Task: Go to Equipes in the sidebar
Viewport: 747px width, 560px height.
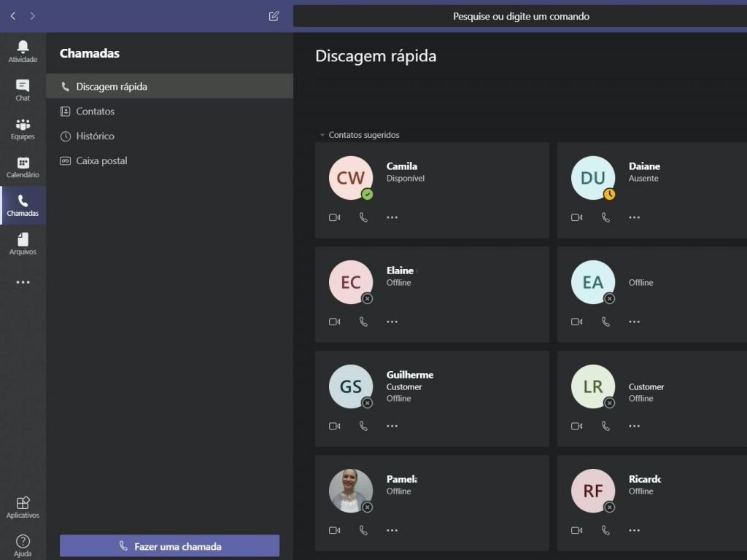Action: [23, 128]
